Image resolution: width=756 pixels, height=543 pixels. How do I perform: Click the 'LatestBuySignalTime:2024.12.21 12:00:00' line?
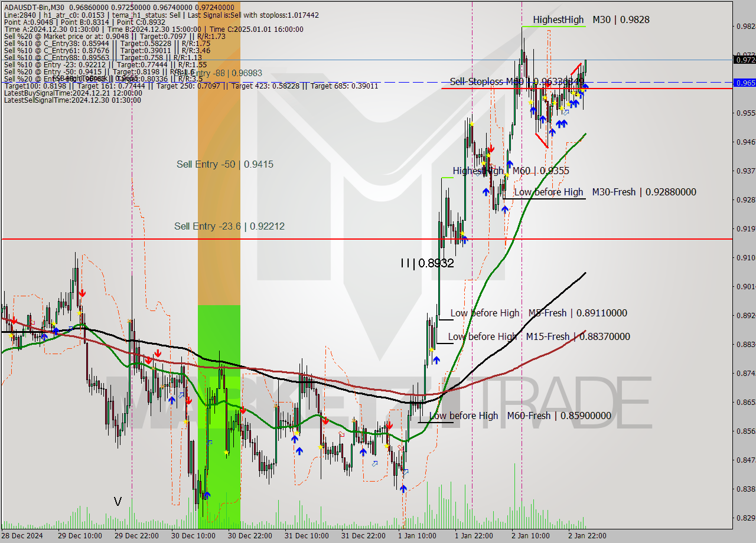click(73, 93)
